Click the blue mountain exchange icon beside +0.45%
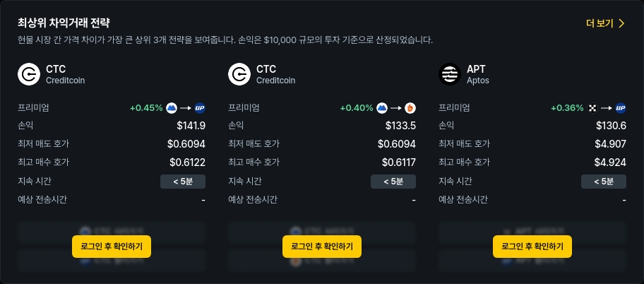The image size is (644, 284). tap(172, 108)
